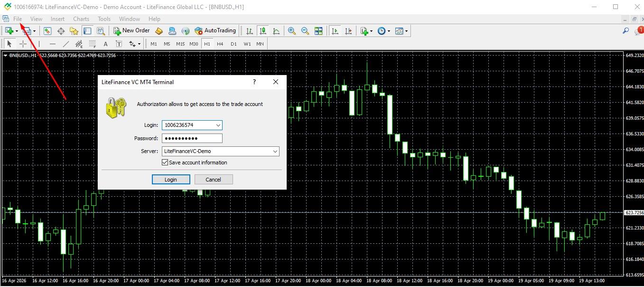This screenshot has width=644, height=287.
Task: Switch to bar chart display
Action: coord(250,31)
